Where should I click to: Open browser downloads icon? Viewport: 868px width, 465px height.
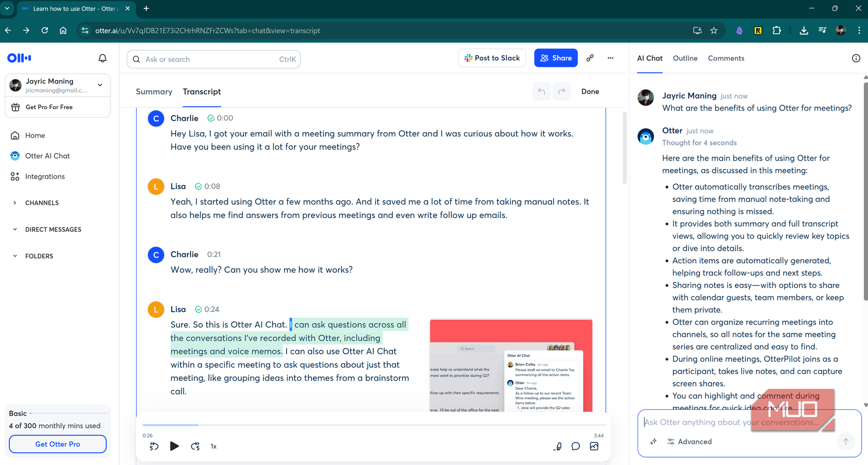pyautogui.click(x=803, y=31)
